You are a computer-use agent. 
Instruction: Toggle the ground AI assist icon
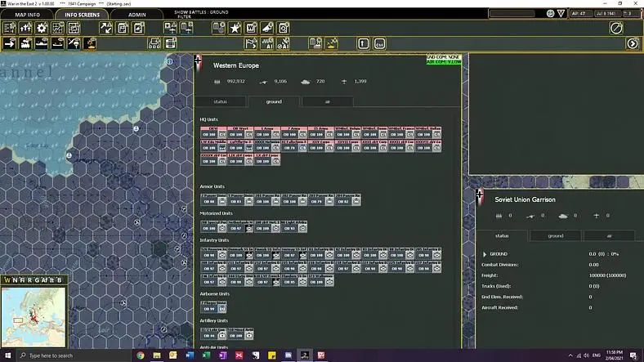tap(267, 43)
